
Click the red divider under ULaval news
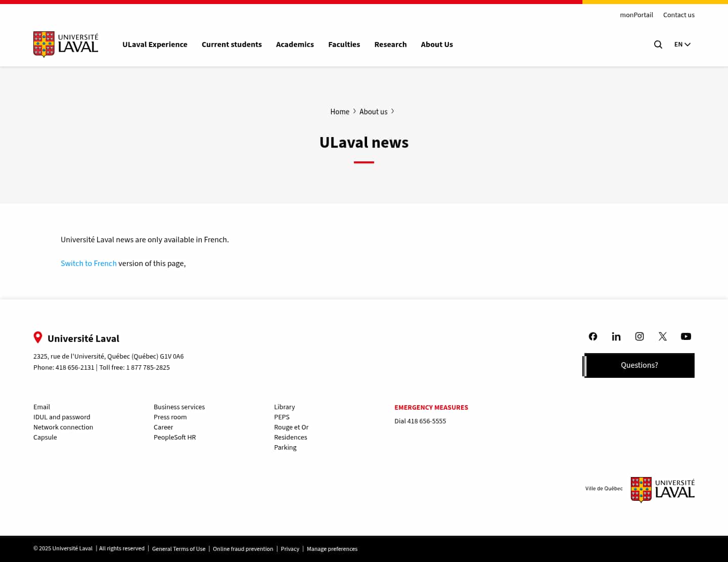coord(363,162)
